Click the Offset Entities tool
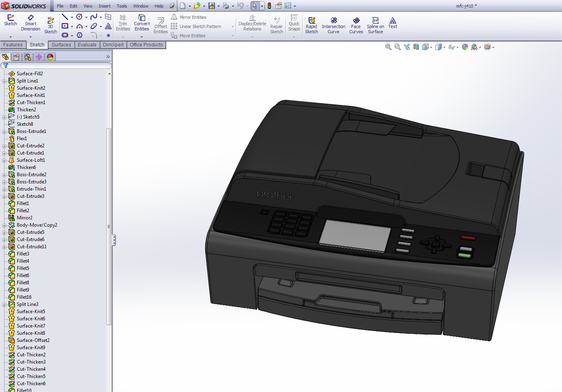This screenshot has height=392, width=562. 161,26
